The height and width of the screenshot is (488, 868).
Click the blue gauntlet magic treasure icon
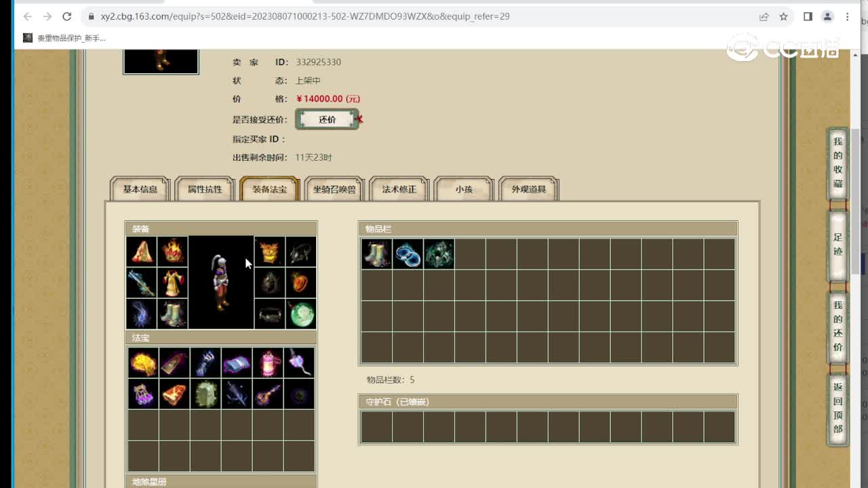pos(205,363)
